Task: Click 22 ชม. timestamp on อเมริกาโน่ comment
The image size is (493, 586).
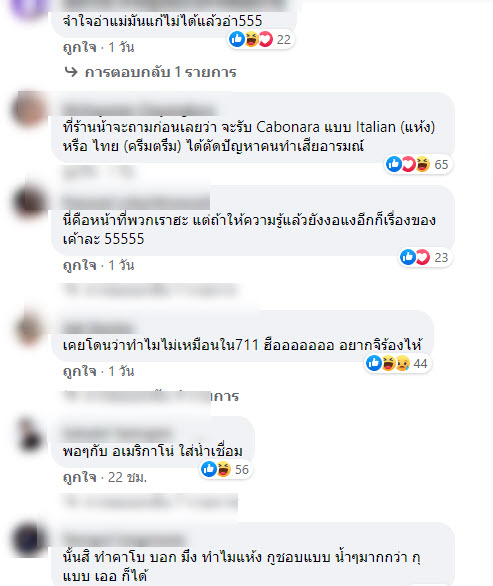Action: (x=127, y=477)
